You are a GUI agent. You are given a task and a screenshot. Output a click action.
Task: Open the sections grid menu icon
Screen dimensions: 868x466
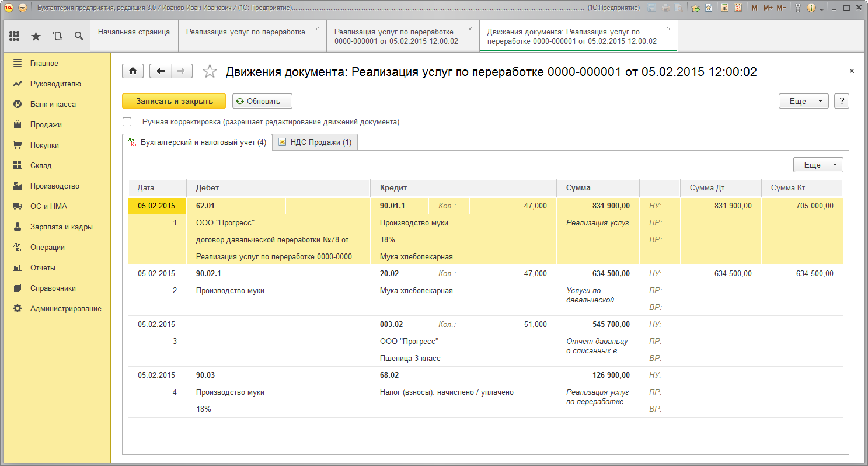tap(15, 36)
